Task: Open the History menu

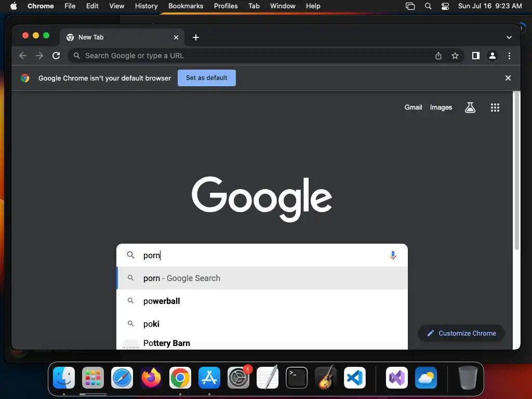Action: pos(146,6)
